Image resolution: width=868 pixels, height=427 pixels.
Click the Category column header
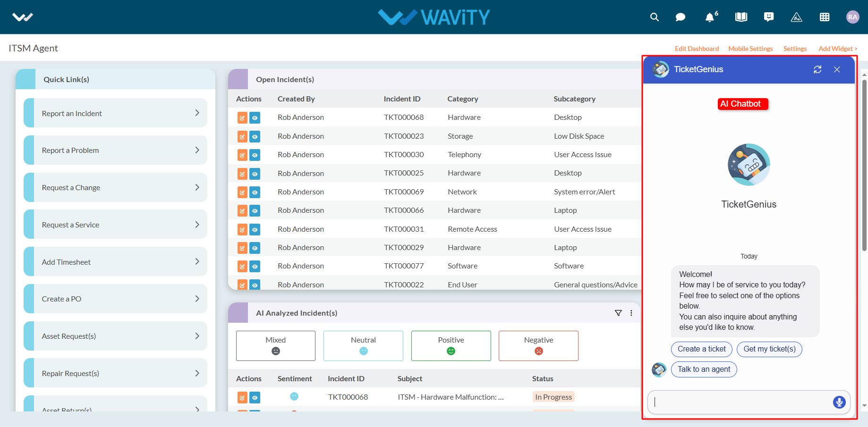click(463, 99)
